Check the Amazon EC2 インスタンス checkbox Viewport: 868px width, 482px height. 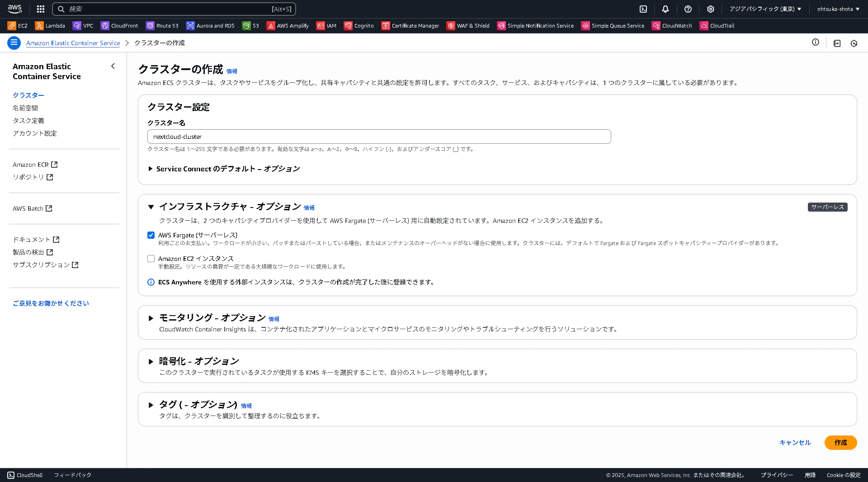(151, 259)
